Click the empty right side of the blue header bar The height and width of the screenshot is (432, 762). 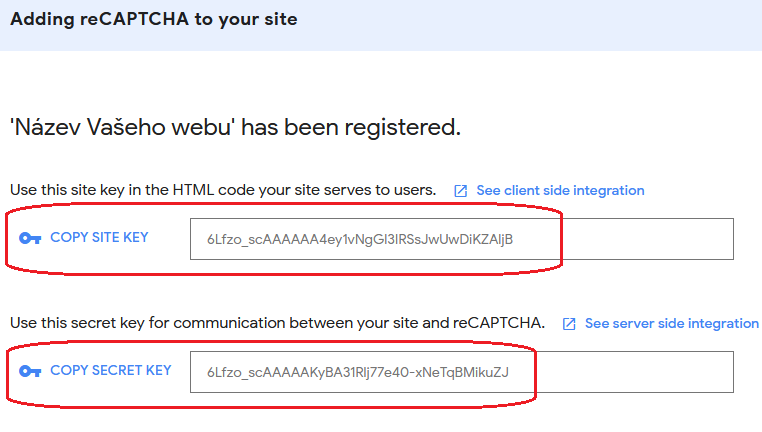click(x=600, y=20)
